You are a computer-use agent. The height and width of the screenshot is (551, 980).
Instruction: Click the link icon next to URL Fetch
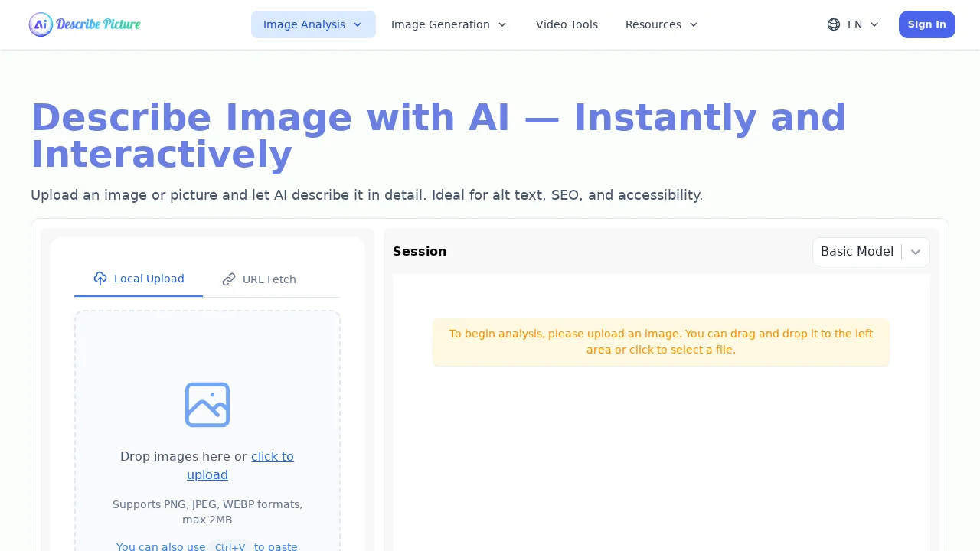point(229,279)
